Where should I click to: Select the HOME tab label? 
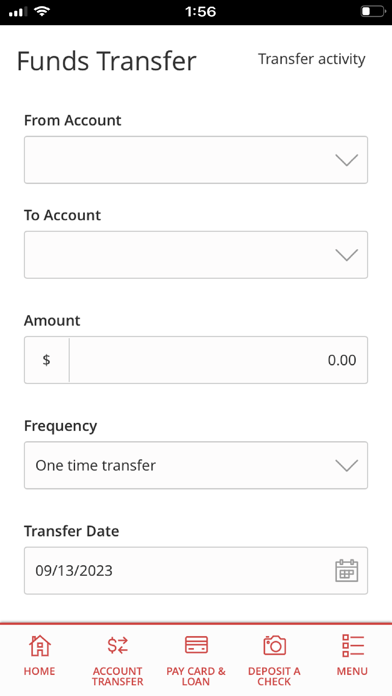click(40, 671)
